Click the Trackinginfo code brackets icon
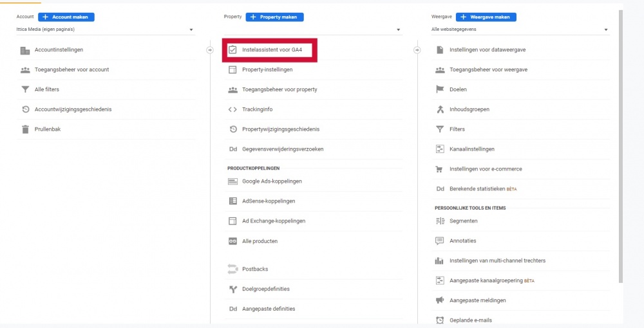 point(232,109)
